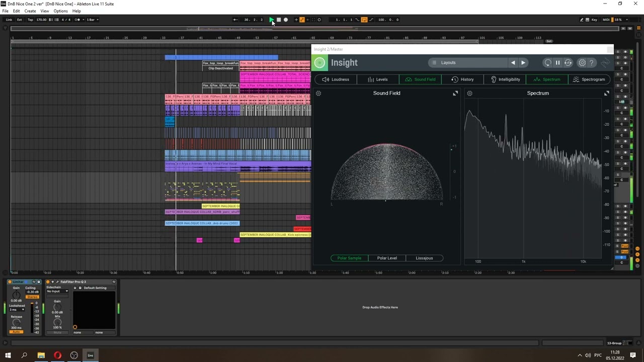
Task: Click the Limiter Release knob
Action: click(x=17, y=322)
